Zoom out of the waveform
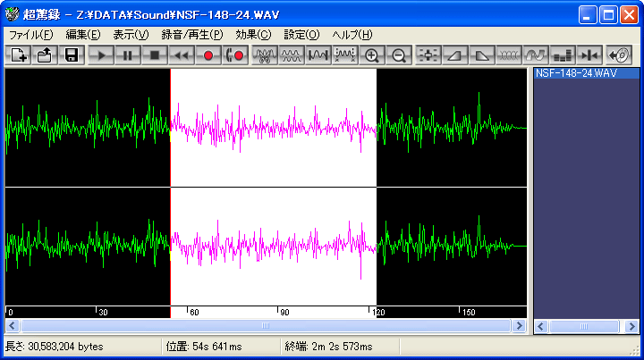644x360 pixels. pyautogui.click(x=398, y=55)
